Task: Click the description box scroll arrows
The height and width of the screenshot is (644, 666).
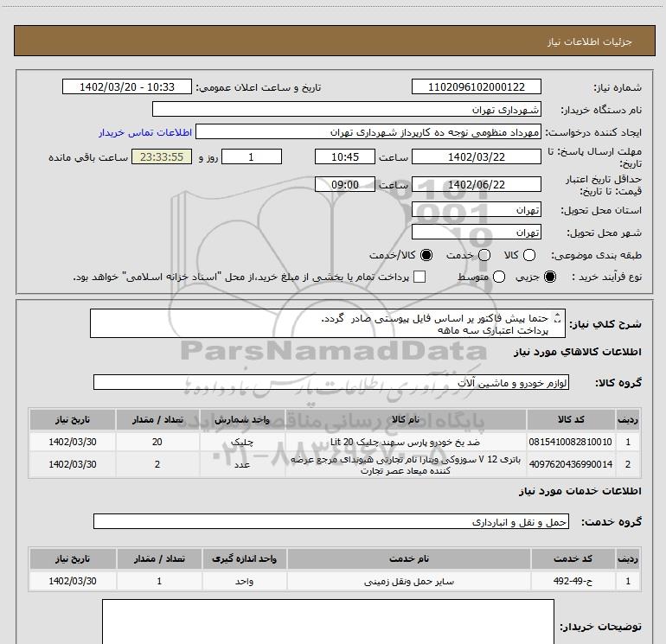Action: [x=558, y=317]
